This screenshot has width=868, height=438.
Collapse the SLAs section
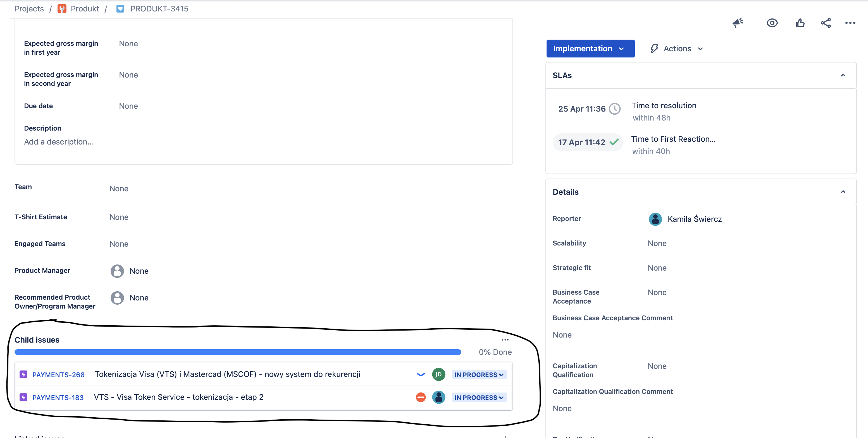coord(843,75)
